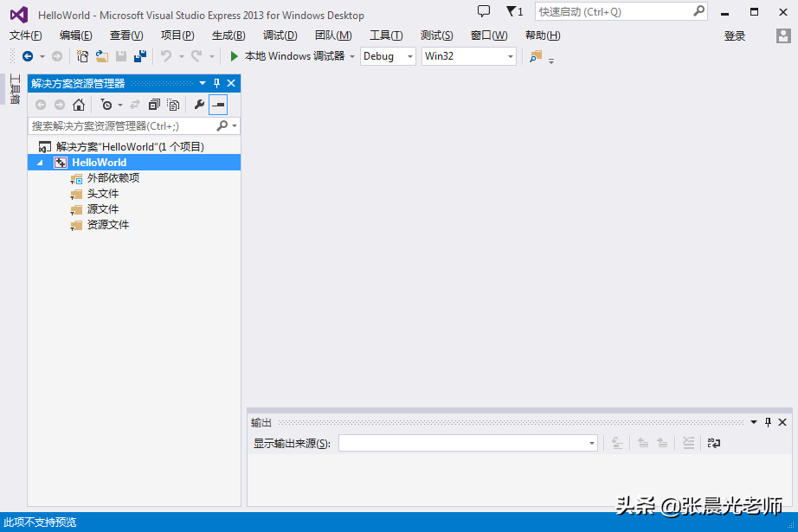Toggle auto-hide pin on the 输出 panel
The height and width of the screenshot is (532, 798).
[768, 422]
